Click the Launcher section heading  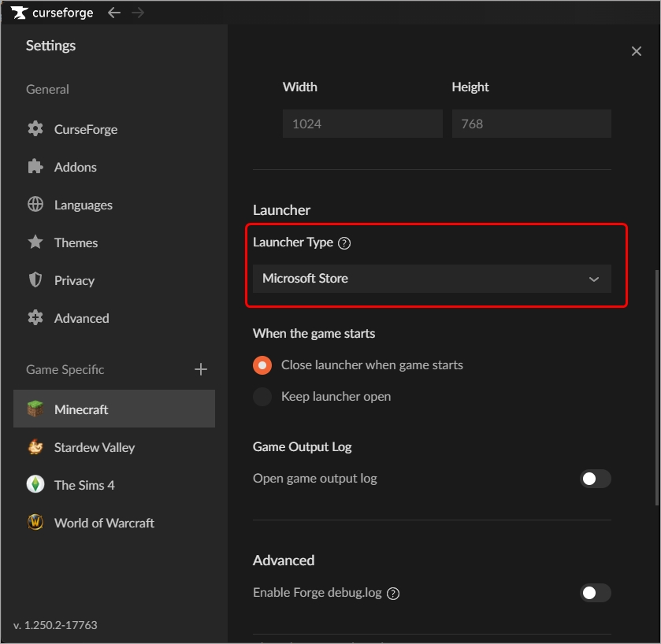click(x=281, y=209)
